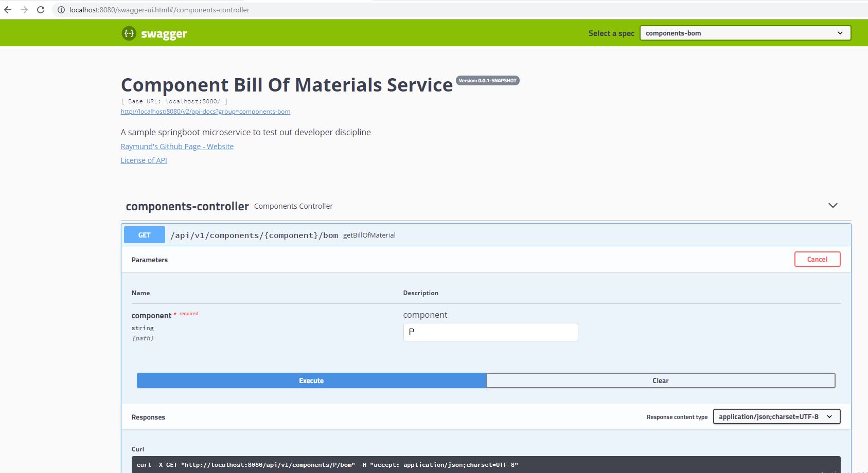
Task: Click the swagger wordmark text
Action: (x=164, y=34)
